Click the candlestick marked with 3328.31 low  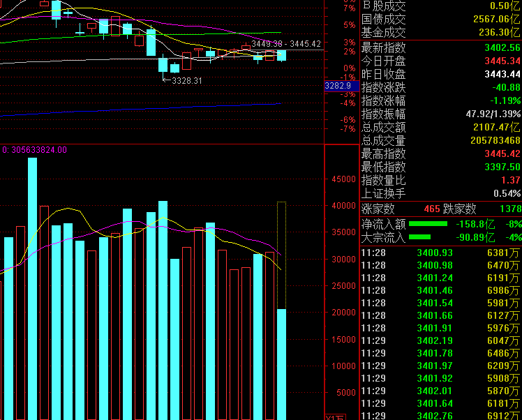(163, 65)
